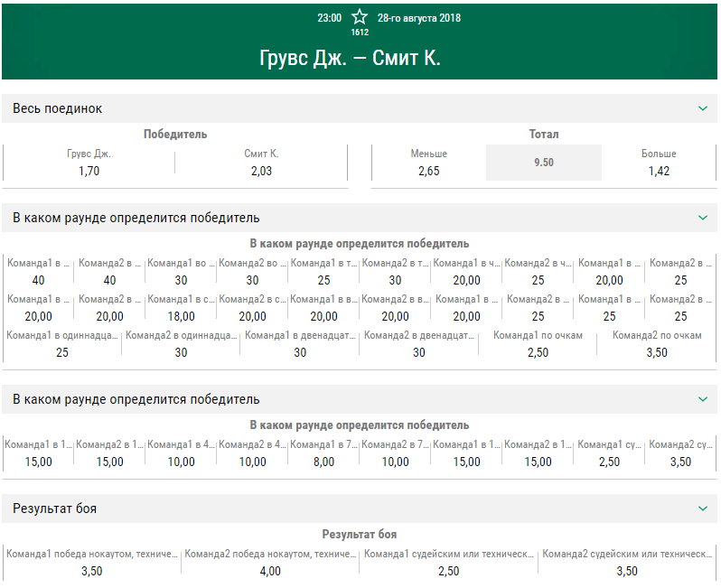The width and height of the screenshot is (721, 588).
Task: Choose Команда2 в 4... odds 10,00
Action: tap(252, 453)
